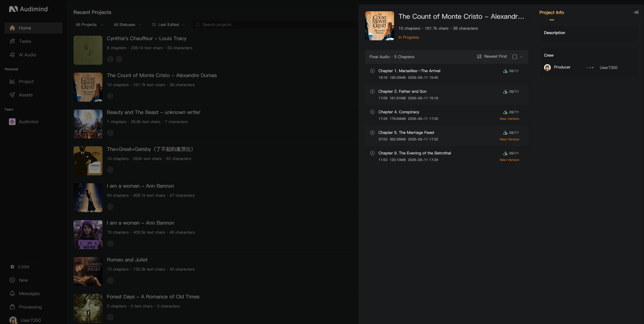Click the New button in sidebar

point(33,280)
